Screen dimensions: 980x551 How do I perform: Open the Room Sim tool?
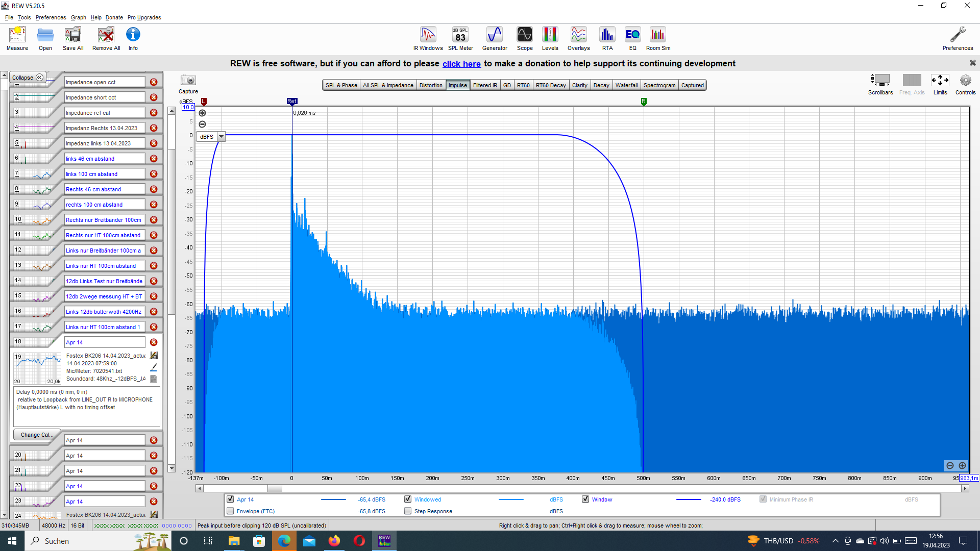658,39
